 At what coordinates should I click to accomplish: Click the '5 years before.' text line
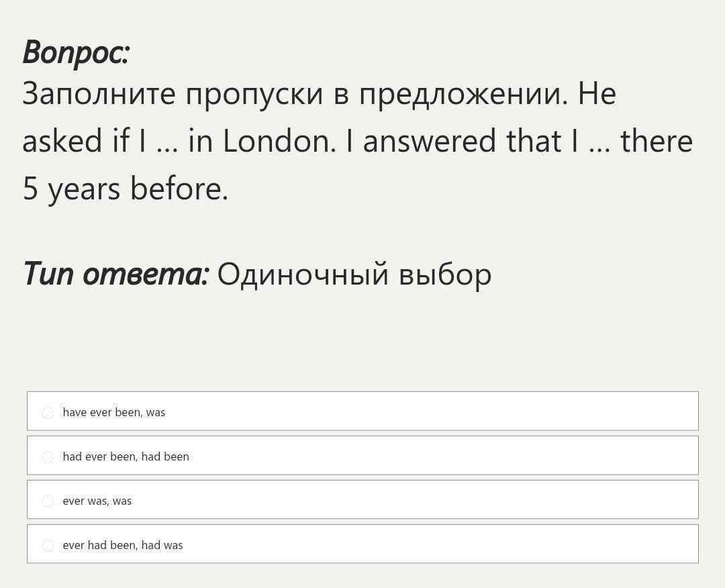(126, 189)
